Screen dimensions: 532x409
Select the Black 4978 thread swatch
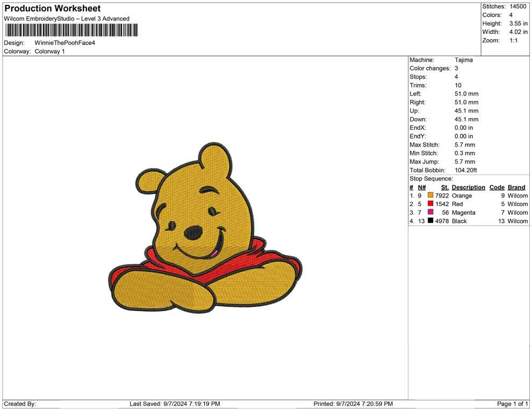point(429,221)
